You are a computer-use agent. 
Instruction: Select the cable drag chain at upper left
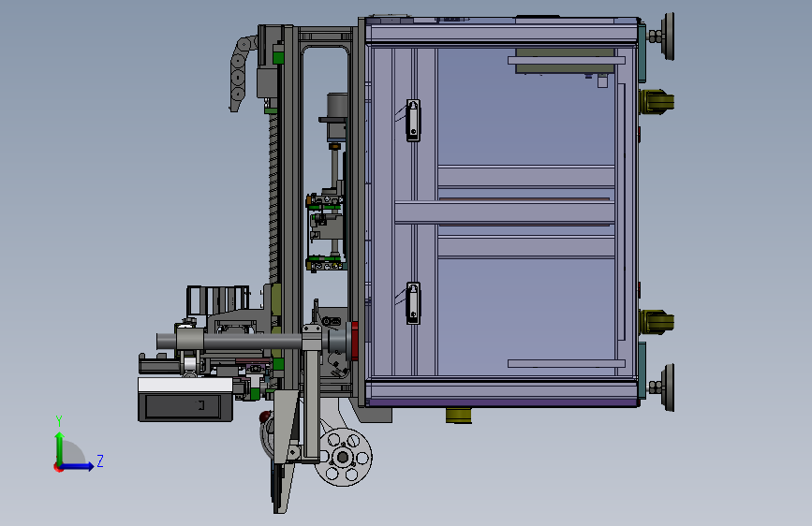[x=241, y=72]
